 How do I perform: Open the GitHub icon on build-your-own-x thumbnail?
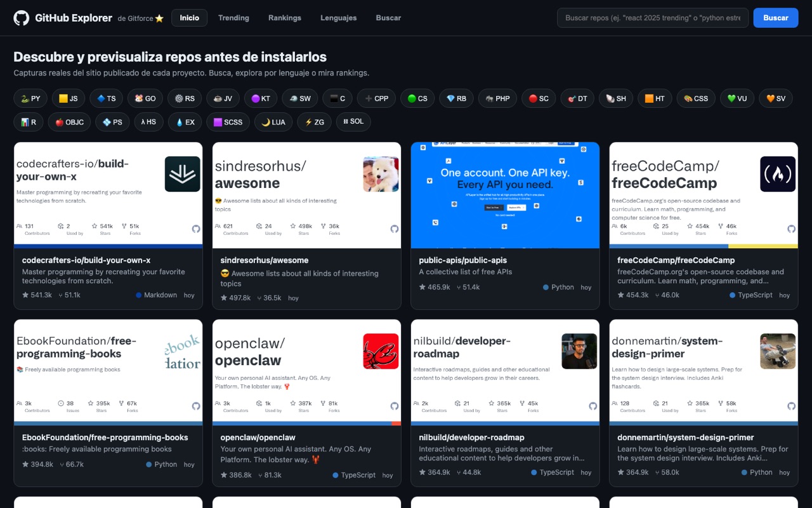(x=196, y=229)
